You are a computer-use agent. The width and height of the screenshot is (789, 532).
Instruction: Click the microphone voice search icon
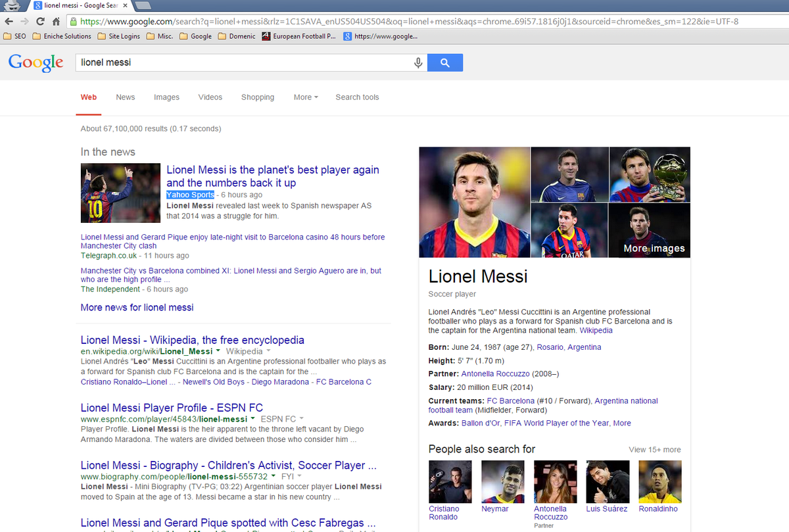[418, 62]
